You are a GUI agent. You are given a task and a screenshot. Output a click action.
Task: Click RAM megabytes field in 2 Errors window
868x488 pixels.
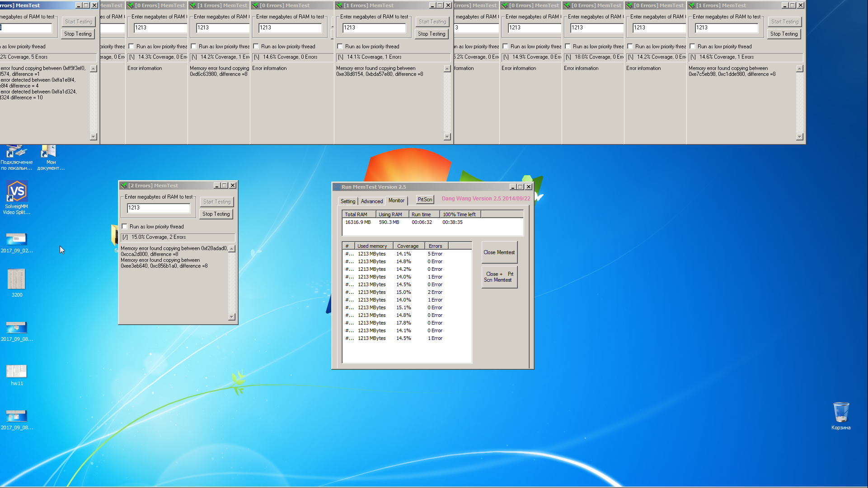[x=158, y=208]
